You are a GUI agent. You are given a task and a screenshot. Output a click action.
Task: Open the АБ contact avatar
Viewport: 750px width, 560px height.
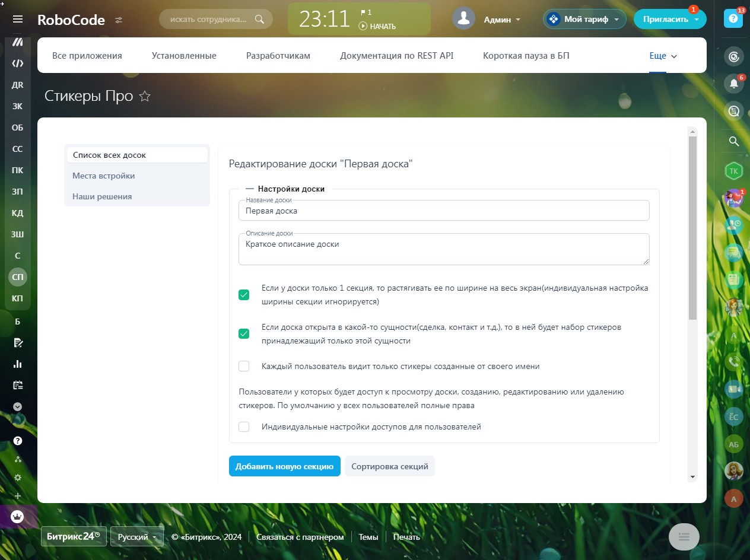[x=734, y=444]
